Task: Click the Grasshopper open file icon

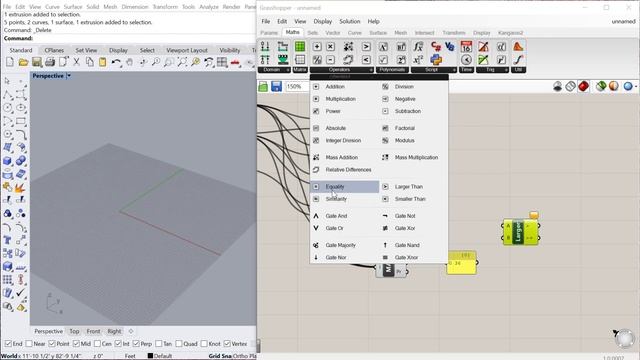Action: point(263,86)
